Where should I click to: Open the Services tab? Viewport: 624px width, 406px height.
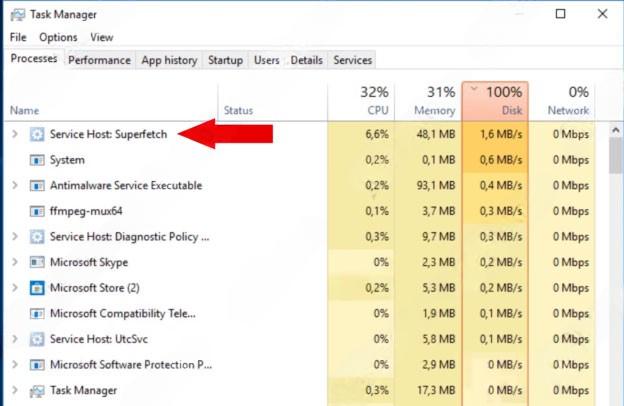click(353, 60)
